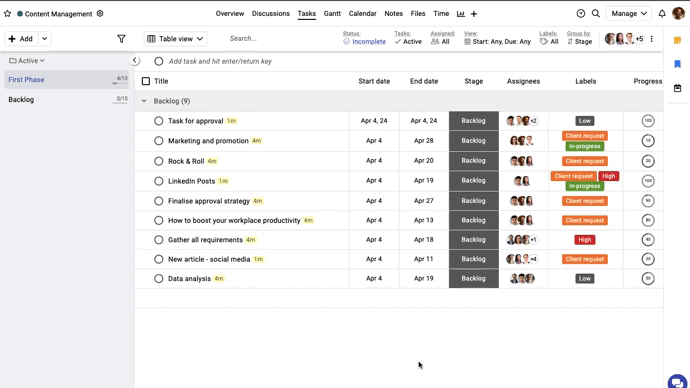
Task: Open the Table view dropdown
Action: point(176,39)
